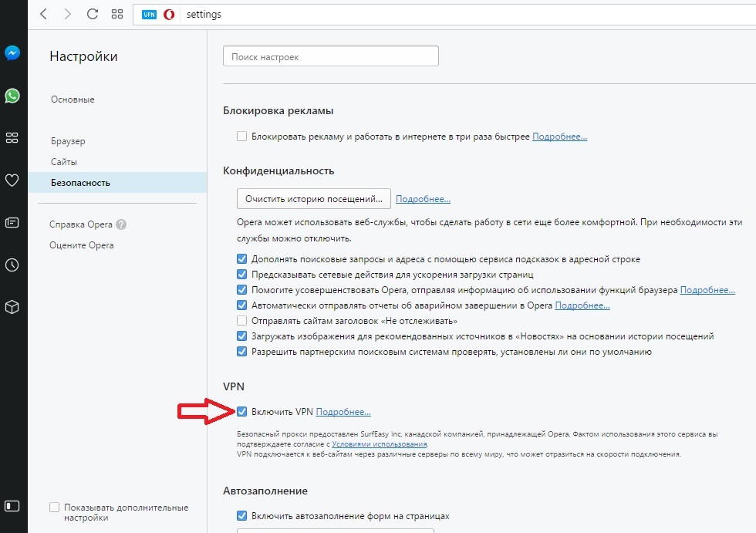
Task: Click Оцените Opera link
Action: pos(82,245)
